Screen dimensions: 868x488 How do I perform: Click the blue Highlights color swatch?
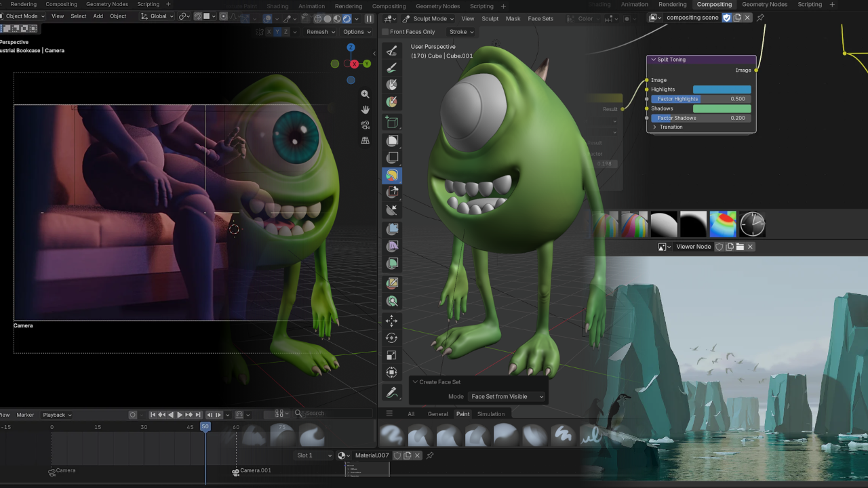[x=722, y=89]
